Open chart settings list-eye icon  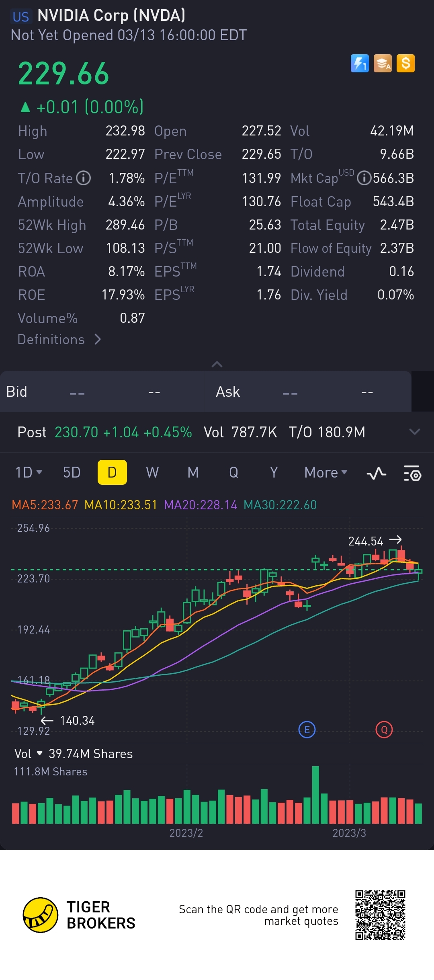click(x=412, y=474)
